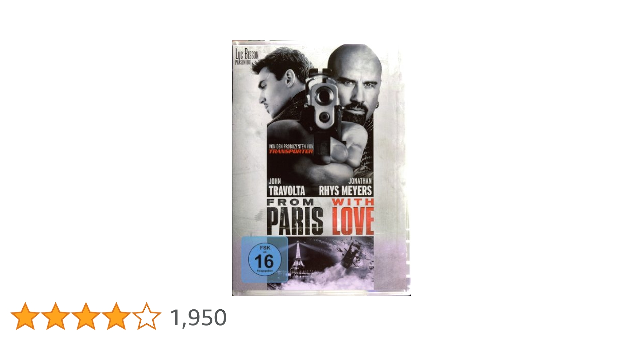Select the fifth empty outline star
The width and height of the screenshot is (644, 337).
click(146, 316)
